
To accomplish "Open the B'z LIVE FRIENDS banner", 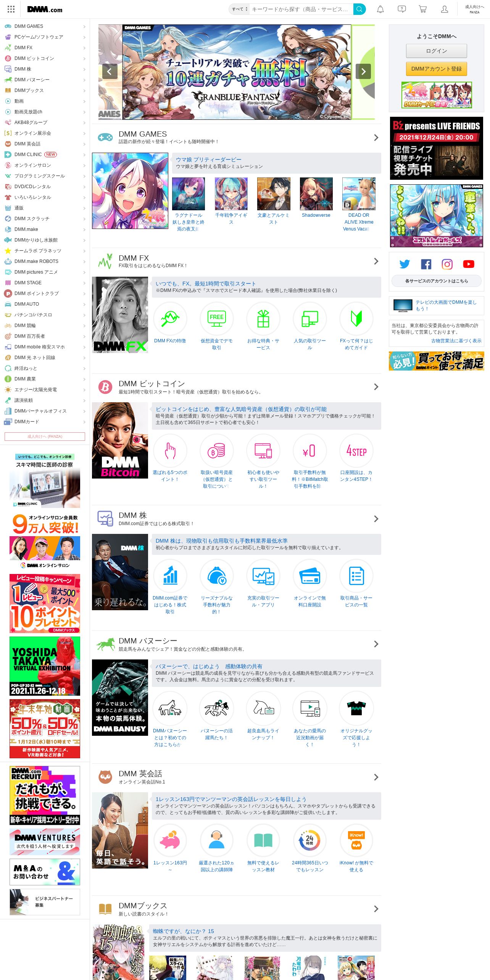I will pos(437,148).
